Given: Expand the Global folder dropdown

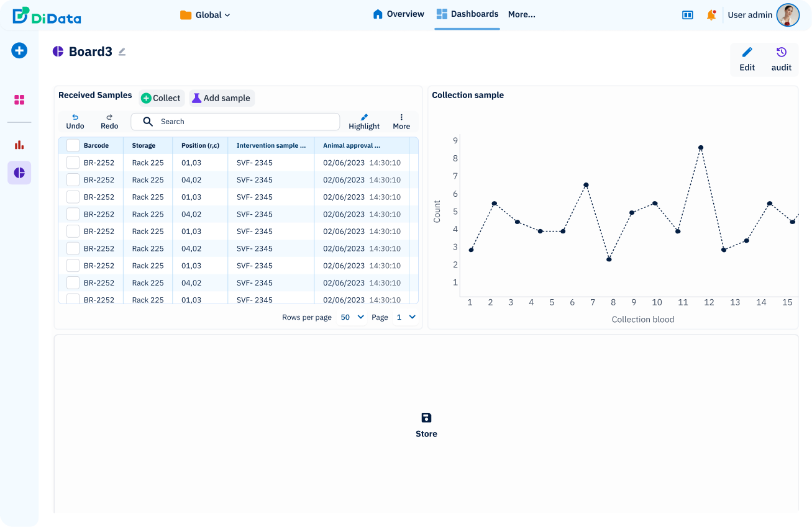Looking at the screenshot, I should (x=205, y=15).
